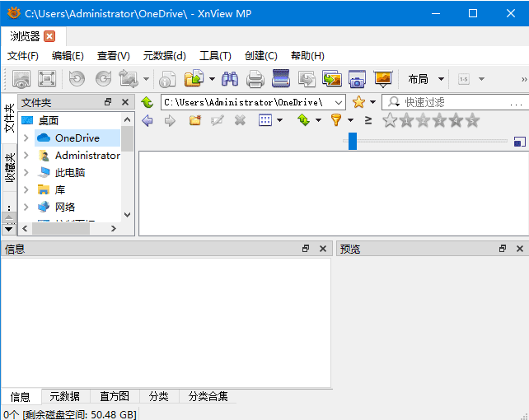529x420 pixels.
Task: Open the 创建(C) menu
Action: click(260, 56)
